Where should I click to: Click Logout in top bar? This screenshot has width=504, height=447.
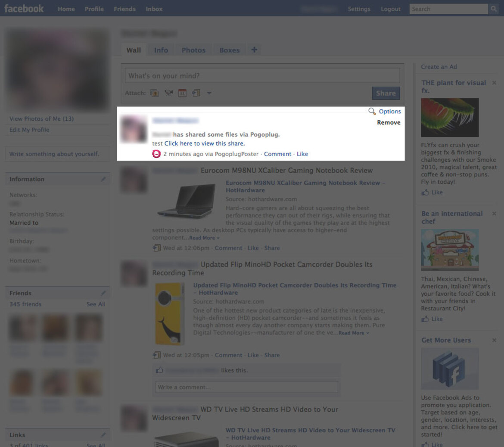coord(391,9)
